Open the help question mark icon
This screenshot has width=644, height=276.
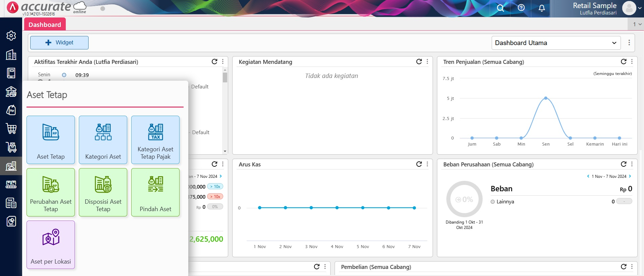pyautogui.click(x=521, y=8)
